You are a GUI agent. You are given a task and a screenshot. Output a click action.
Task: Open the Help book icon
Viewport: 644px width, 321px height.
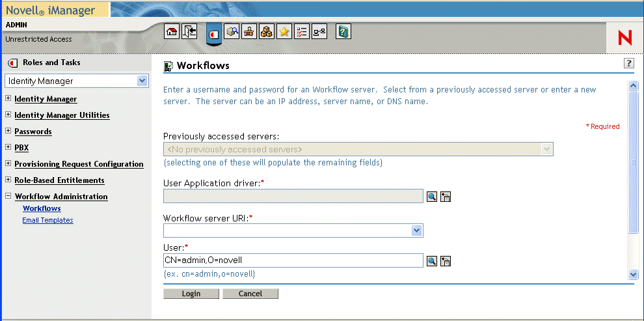343,32
